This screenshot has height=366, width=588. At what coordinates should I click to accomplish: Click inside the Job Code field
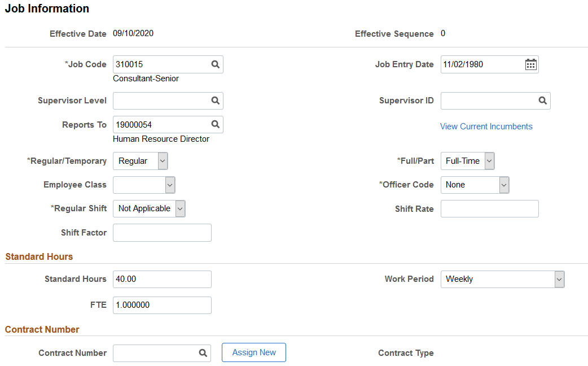click(161, 64)
